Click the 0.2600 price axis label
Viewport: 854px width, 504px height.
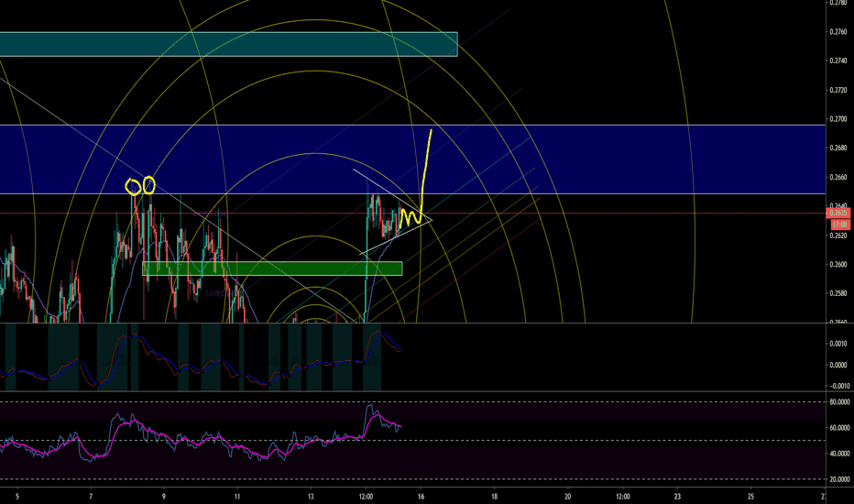click(x=838, y=264)
